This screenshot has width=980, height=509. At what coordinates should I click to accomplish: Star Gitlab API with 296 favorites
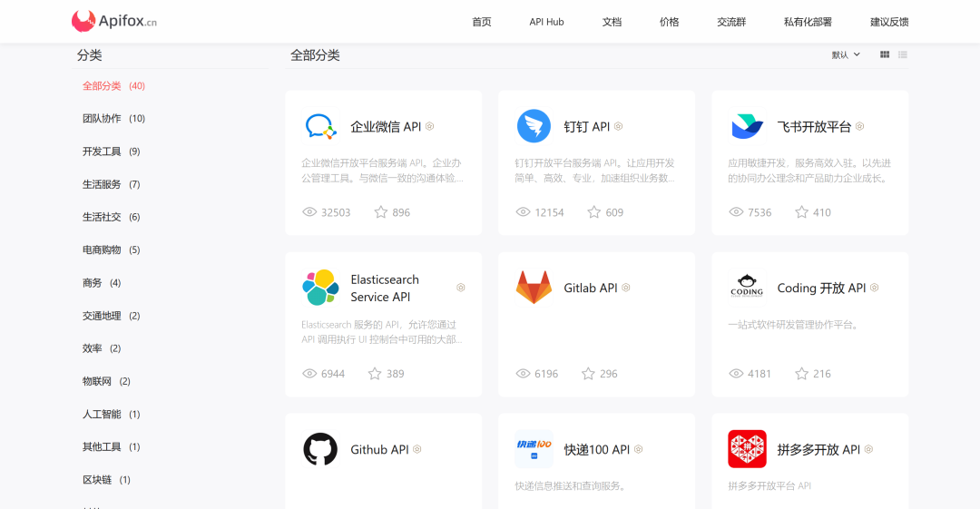pos(588,373)
